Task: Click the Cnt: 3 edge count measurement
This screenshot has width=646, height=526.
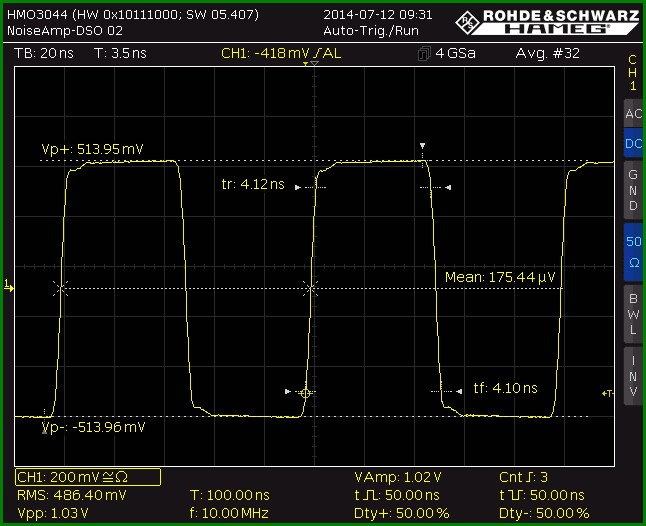Action: [x=523, y=477]
